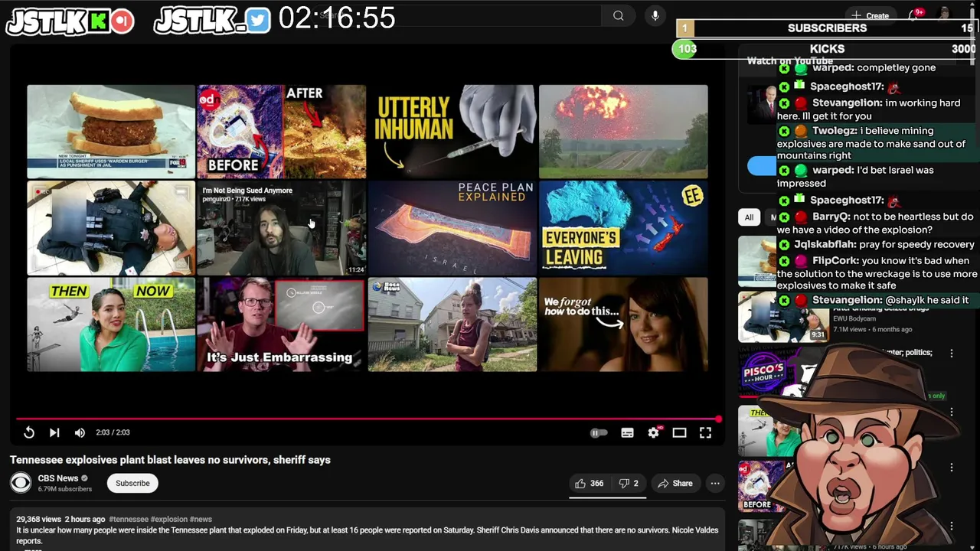Click the JSTLK Kick logo overlay

pyautogui.click(x=70, y=21)
